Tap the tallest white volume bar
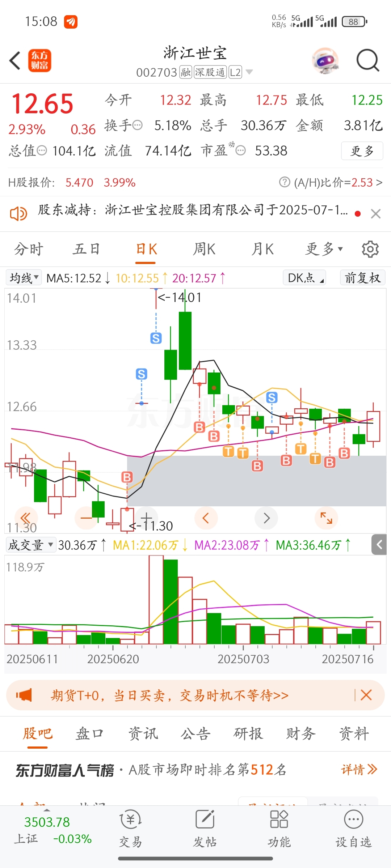Screen dimensions: 391x868 click(x=156, y=600)
